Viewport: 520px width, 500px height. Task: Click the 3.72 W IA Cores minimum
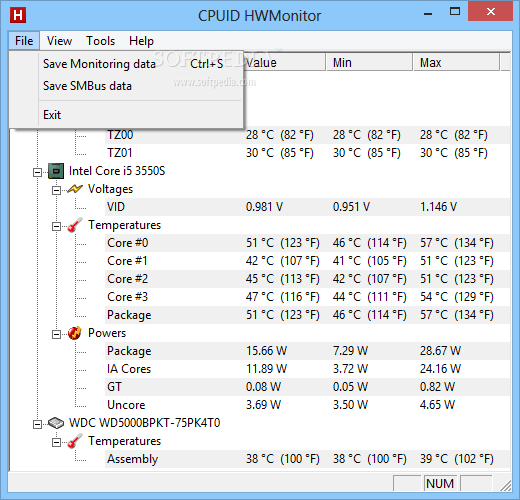[x=350, y=369]
